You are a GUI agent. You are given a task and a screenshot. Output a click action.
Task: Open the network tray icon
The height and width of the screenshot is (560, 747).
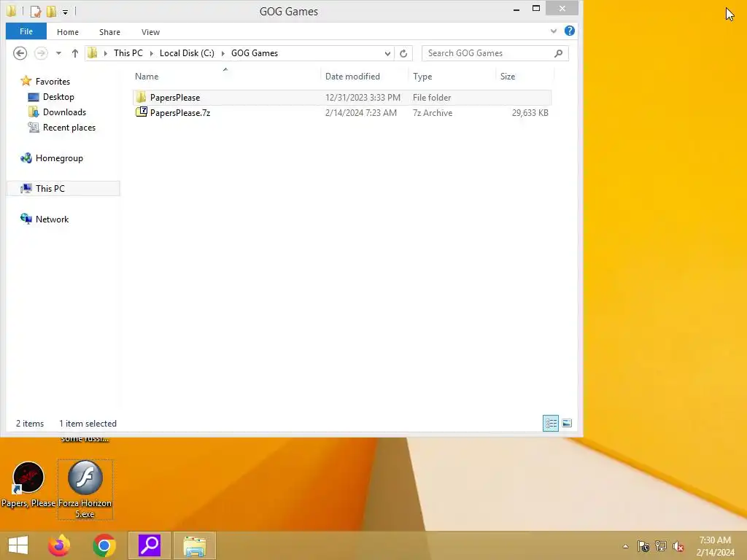click(x=661, y=546)
